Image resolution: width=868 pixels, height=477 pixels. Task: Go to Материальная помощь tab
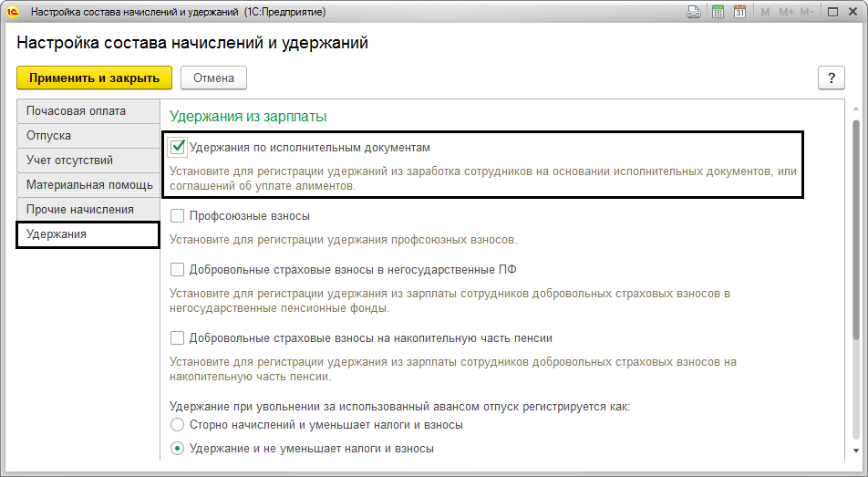[x=88, y=185]
